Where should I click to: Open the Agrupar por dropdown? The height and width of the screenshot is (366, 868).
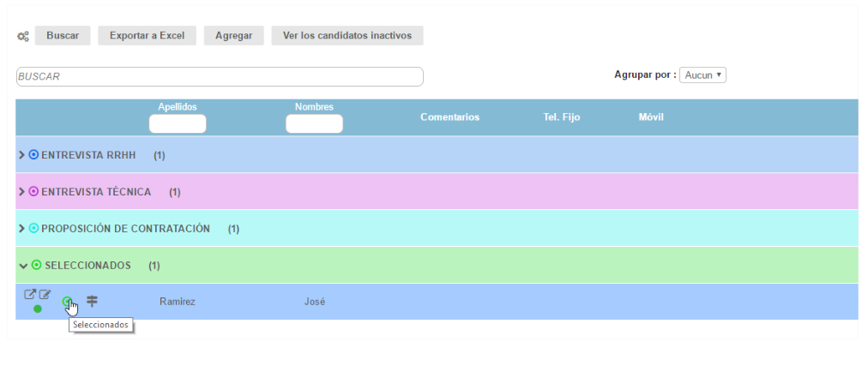click(x=702, y=75)
